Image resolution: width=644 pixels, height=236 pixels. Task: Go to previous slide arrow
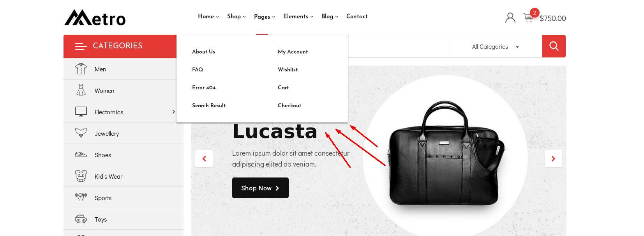click(x=204, y=158)
